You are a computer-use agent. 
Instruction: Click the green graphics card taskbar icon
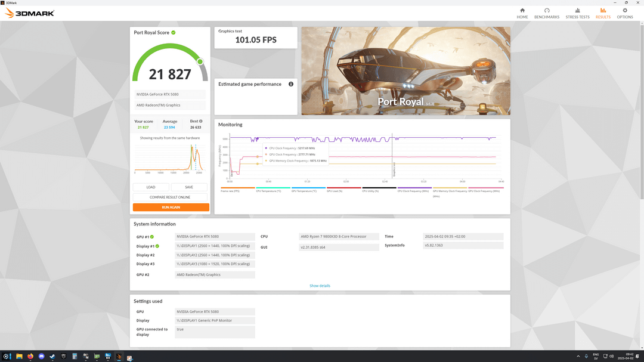[97, 357]
